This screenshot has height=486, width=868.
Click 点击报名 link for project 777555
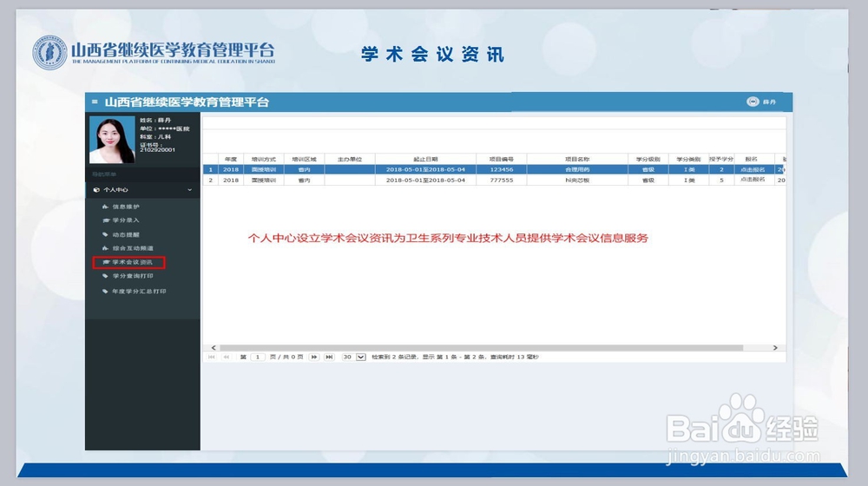coord(753,180)
